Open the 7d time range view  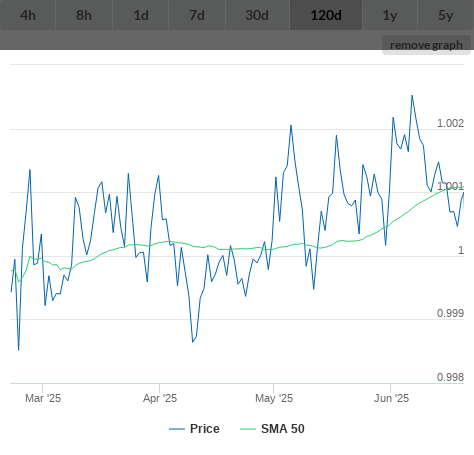tap(197, 15)
